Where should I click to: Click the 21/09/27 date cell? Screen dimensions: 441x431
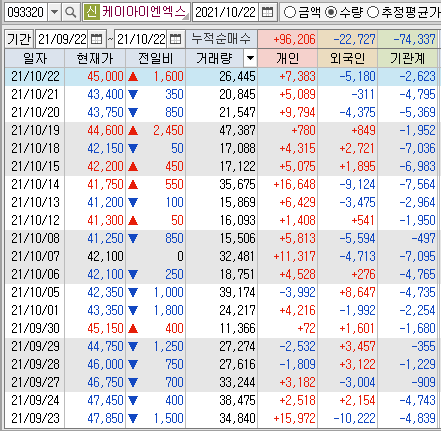(35, 383)
